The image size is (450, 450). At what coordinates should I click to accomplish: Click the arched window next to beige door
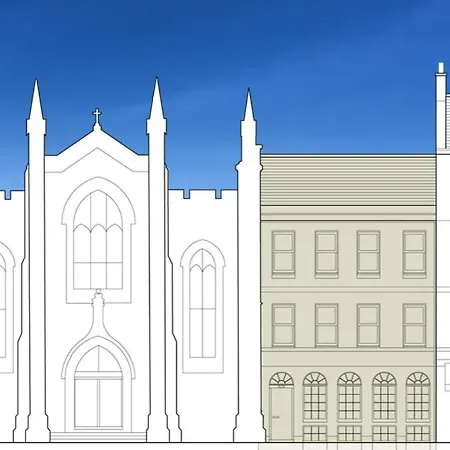click(x=315, y=396)
